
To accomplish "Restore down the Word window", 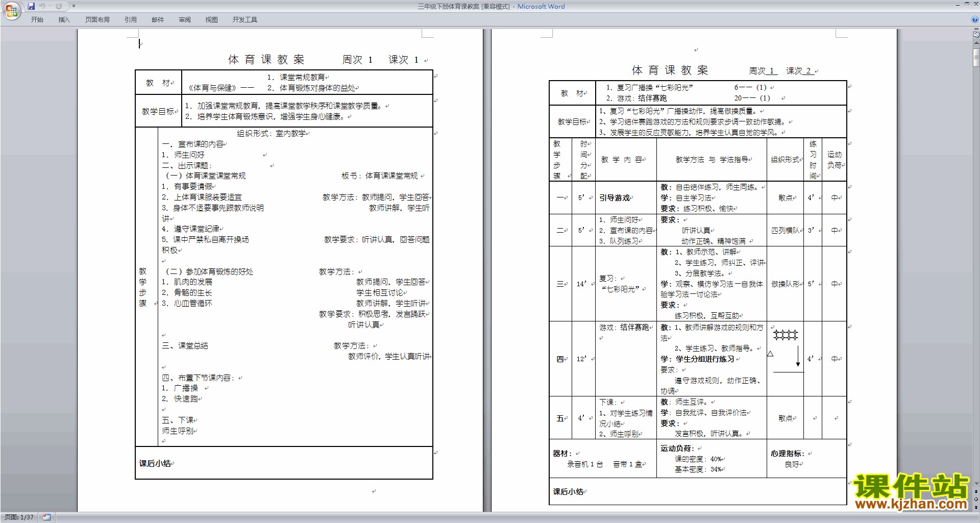I will pos(967,4).
